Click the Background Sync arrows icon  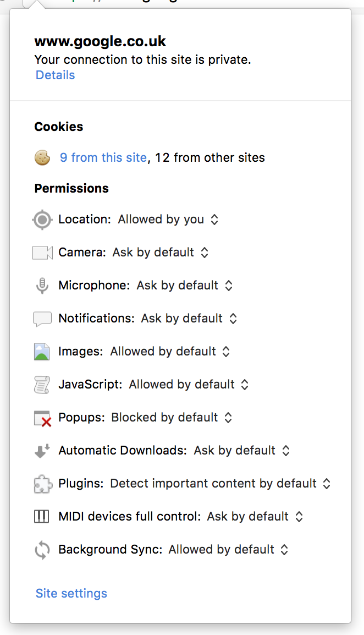click(x=42, y=550)
